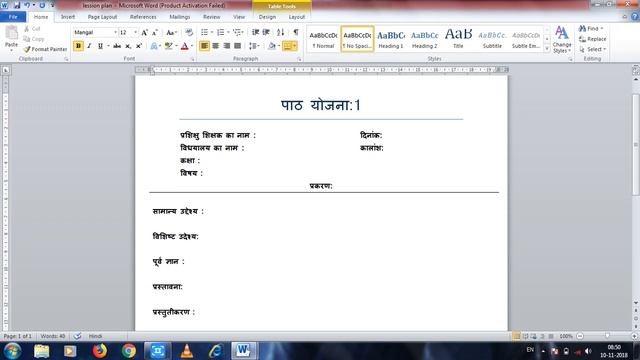Align text left
The height and width of the screenshot is (360, 640).
click(x=204, y=46)
